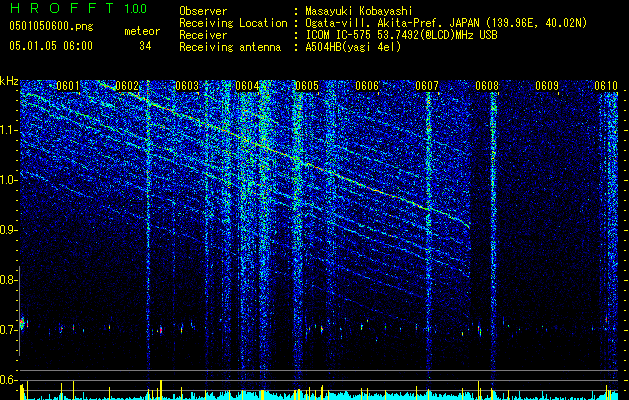Click the meteor label

pos(142,31)
